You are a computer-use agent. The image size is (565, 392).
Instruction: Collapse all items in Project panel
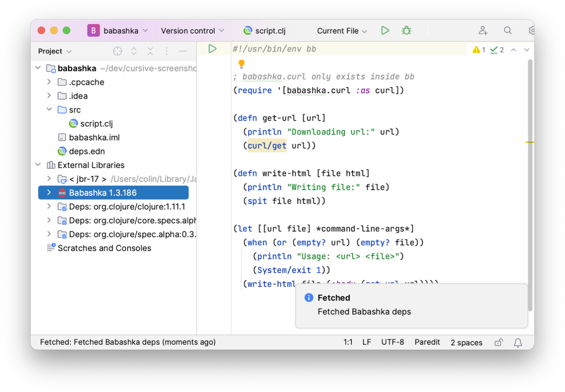(x=150, y=51)
